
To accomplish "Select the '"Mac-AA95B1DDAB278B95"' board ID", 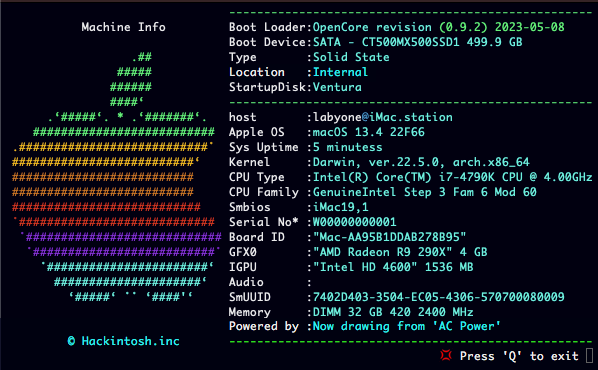I will click(x=389, y=237).
